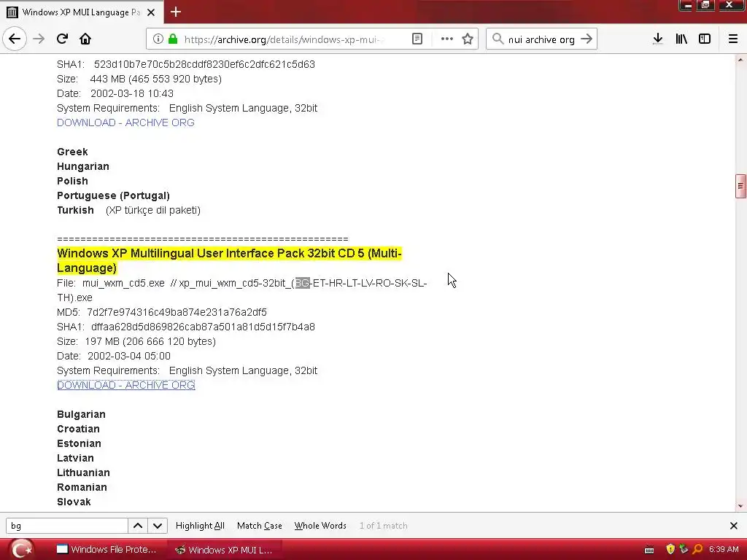Click SHA1 dffaa628d5d8... hash line
This screenshot has height=560, width=747.
186,327
